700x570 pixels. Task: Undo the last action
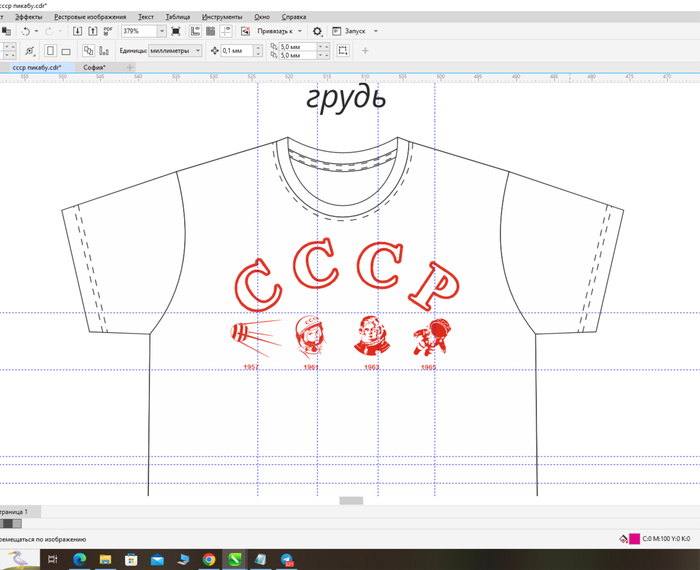point(25,31)
